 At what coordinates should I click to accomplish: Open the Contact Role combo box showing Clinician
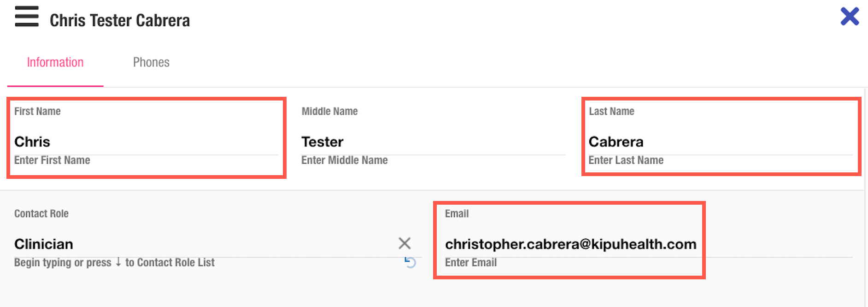click(203, 244)
